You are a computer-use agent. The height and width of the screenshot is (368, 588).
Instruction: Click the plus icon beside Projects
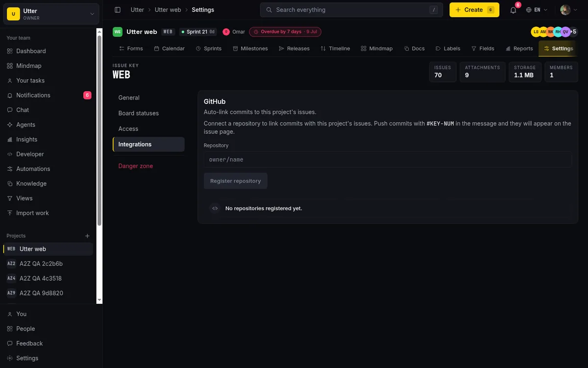pos(87,236)
